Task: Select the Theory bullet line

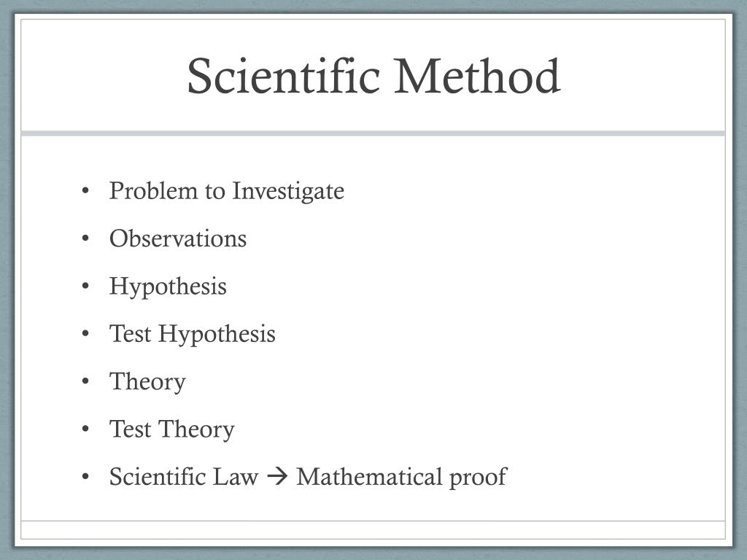Action: [x=147, y=382]
